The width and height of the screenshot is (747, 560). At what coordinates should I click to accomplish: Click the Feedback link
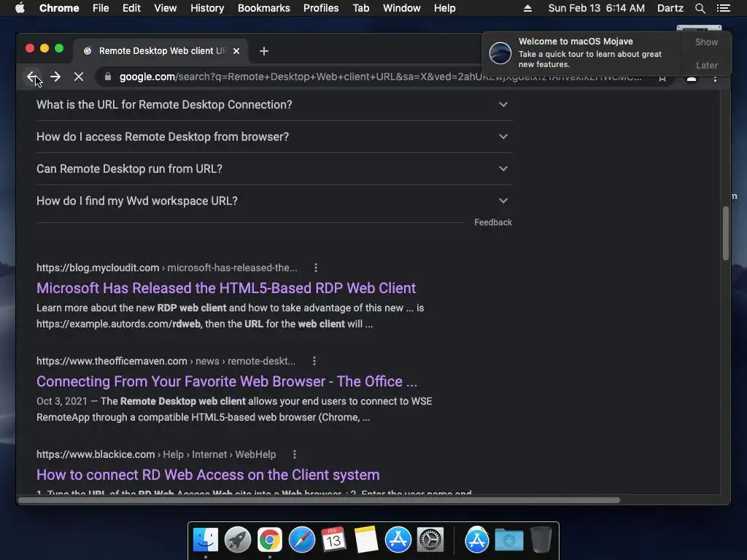point(493,222)
